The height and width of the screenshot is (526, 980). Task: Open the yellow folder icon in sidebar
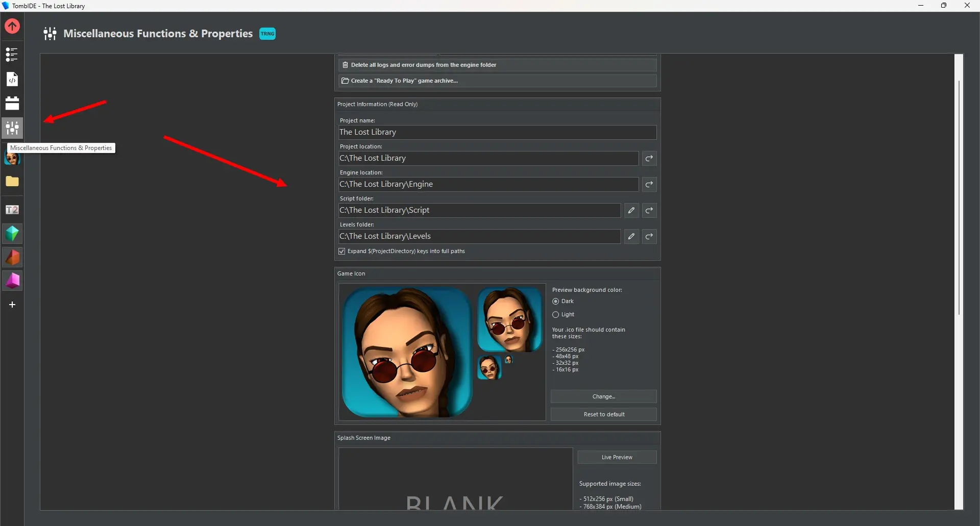point(12,182)
